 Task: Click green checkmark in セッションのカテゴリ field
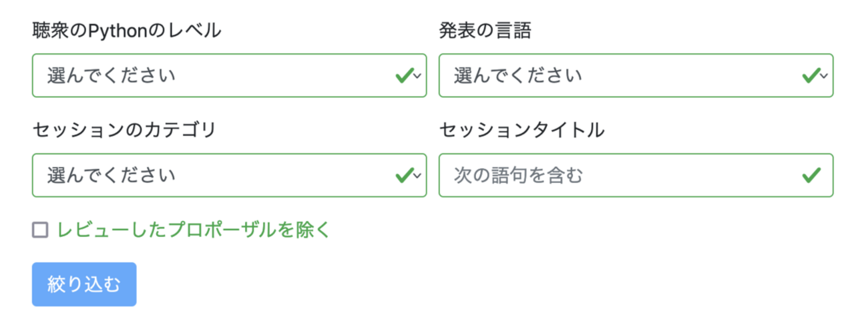[x=403, y=176]
